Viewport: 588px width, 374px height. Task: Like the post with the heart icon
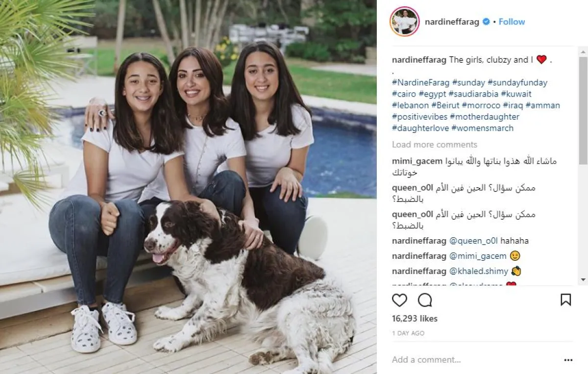(400, 300)
